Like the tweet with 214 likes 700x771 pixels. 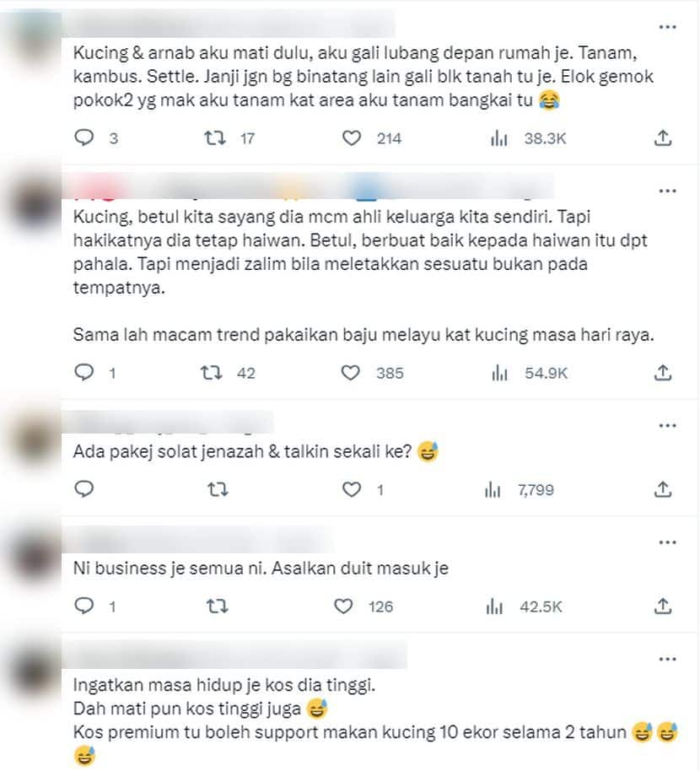tap(352, 138)
